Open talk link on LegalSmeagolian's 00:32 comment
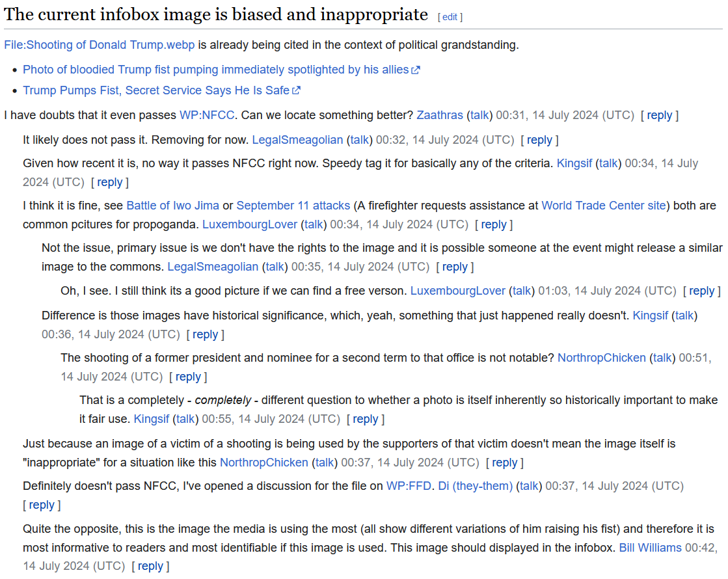The width and height of the screenshot is (728, 579). click(x=359, y=141)
